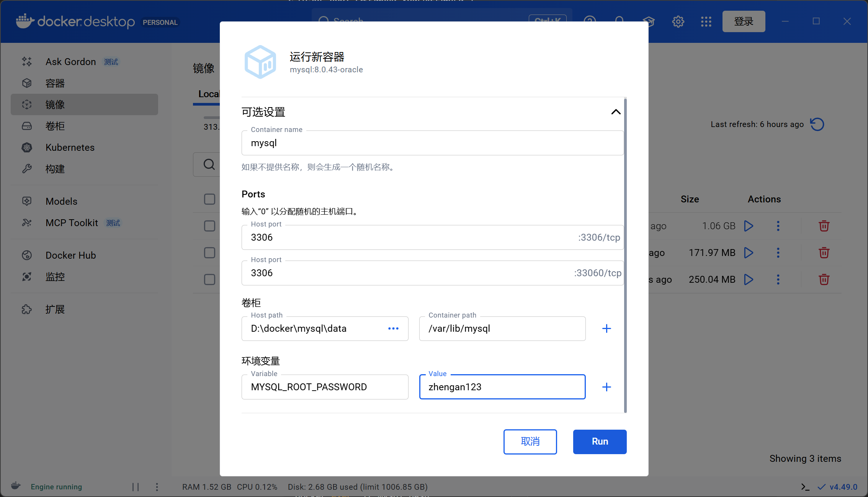The width and height of the screenshot is (868, 497).
Task: Click the plus icon beside Container path
Action: pos(606,329)
